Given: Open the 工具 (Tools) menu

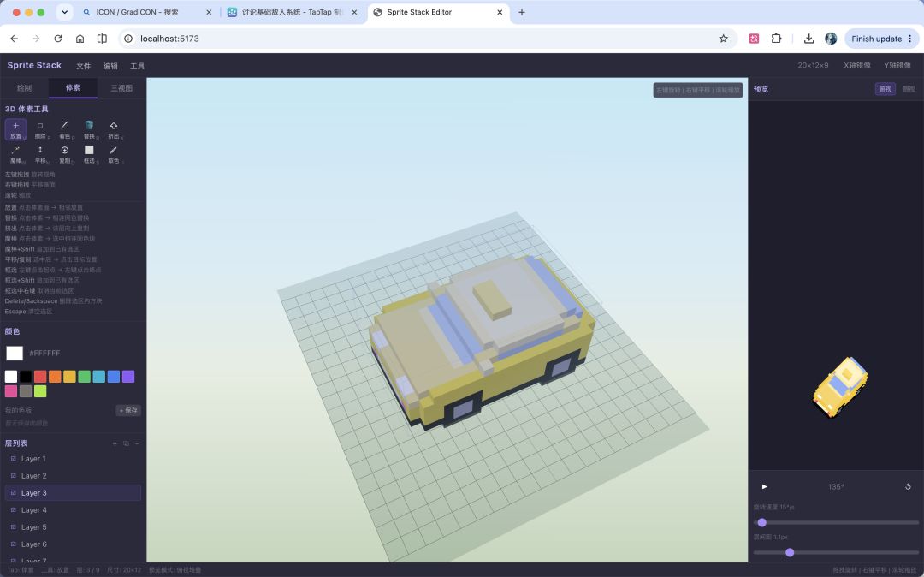Looking at the screenshot, I should (x=137, y=66).
